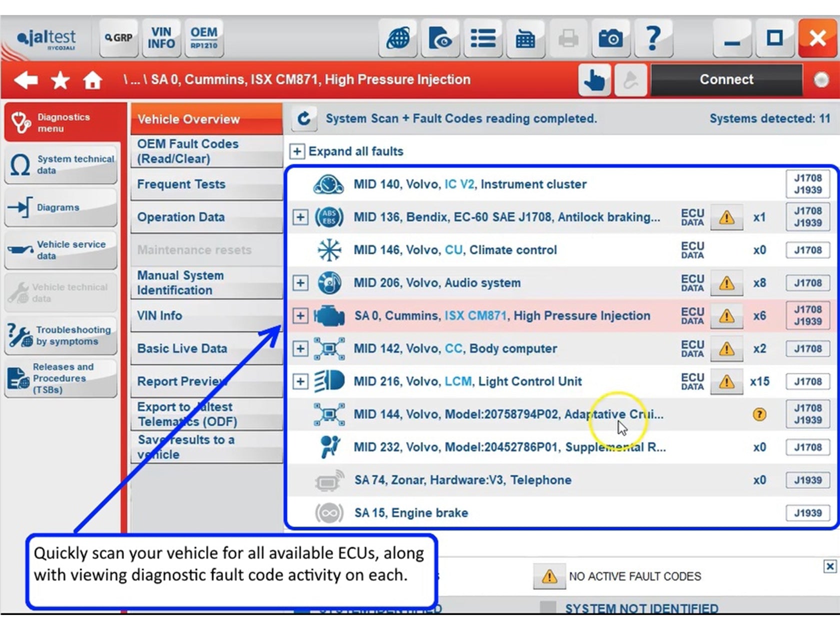
Task: Open the eye document viewer icon
Action: point(440,38)
